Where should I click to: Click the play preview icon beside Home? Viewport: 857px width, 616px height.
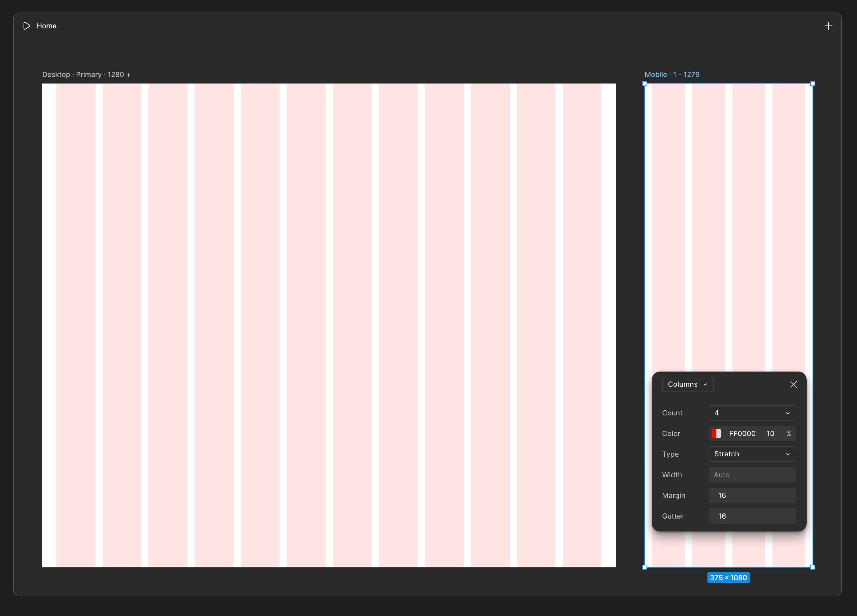[26, 26]
